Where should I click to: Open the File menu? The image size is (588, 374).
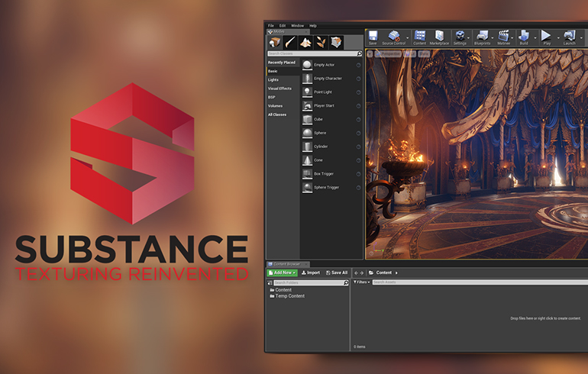(271, 26)
